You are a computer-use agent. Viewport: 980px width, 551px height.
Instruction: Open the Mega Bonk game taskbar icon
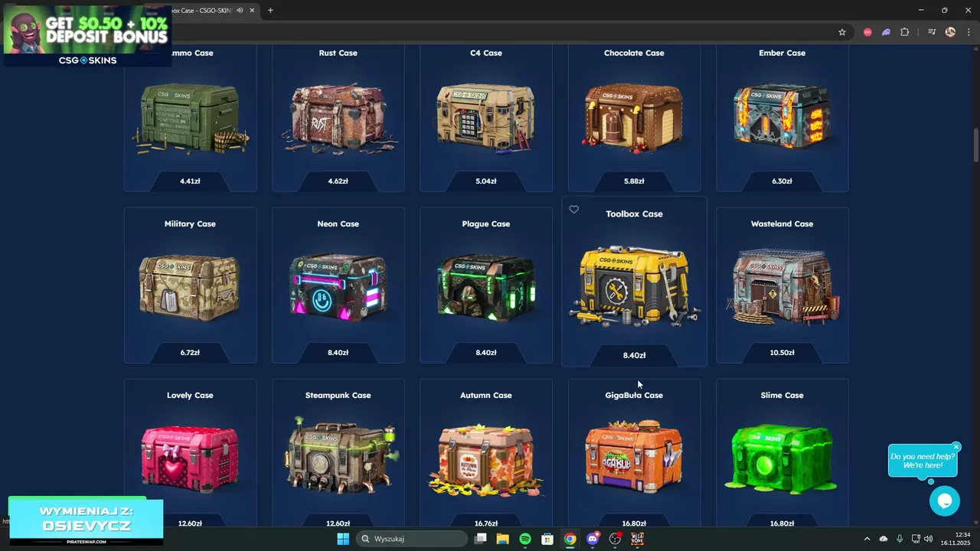(637, 539)
